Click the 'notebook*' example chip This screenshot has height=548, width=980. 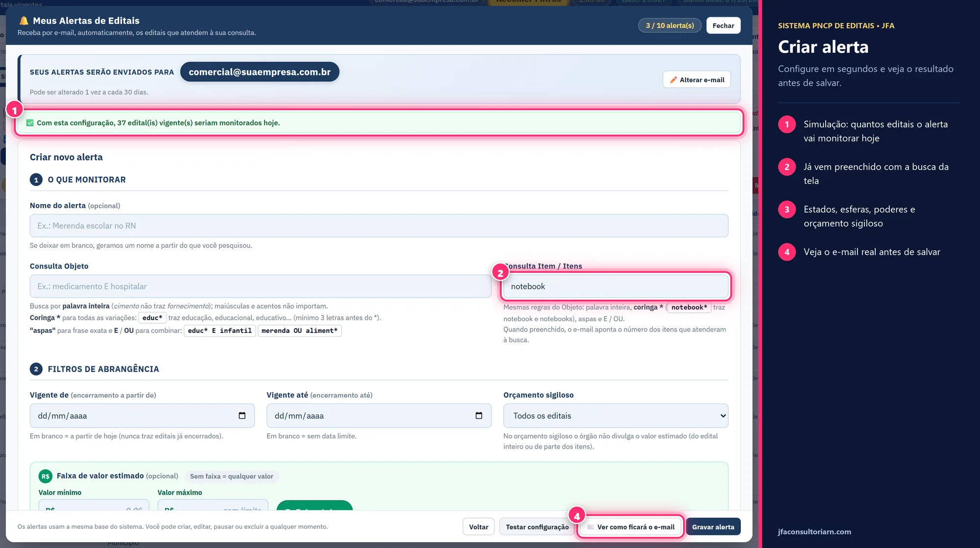pos(689,308)
